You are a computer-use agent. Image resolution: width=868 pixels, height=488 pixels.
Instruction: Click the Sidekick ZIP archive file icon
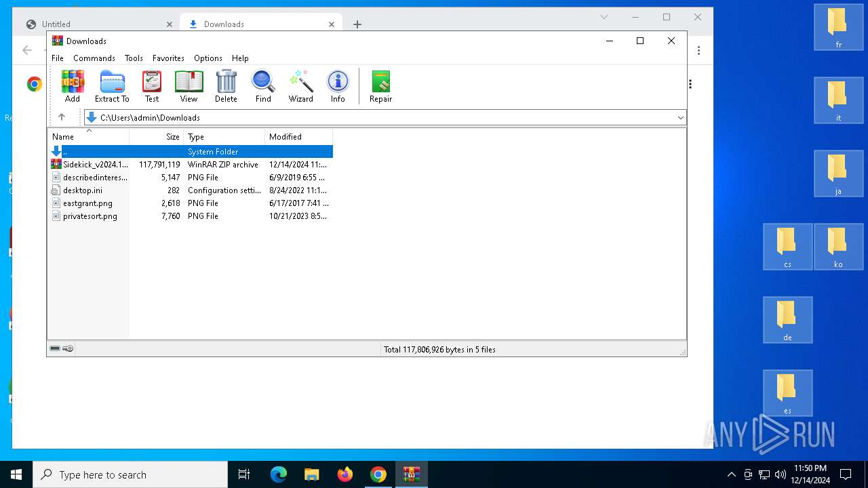[56, 165]
